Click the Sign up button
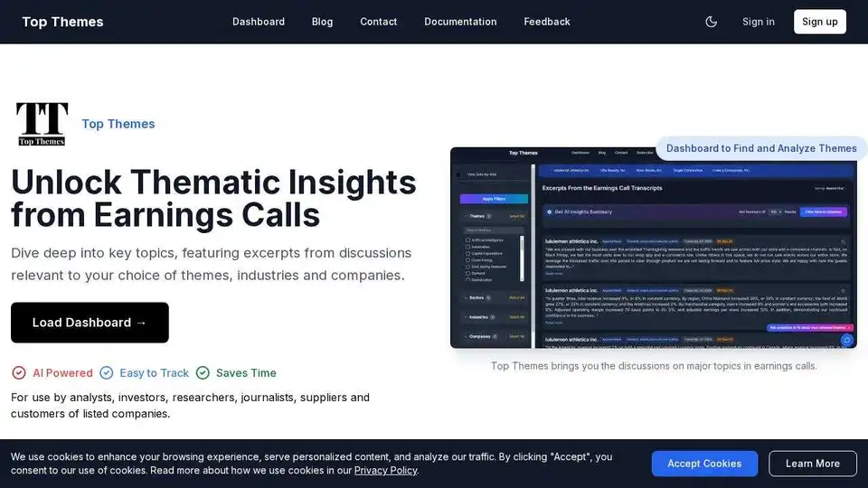The width and height of the screenshot is (868, 488). pos(820,22)
